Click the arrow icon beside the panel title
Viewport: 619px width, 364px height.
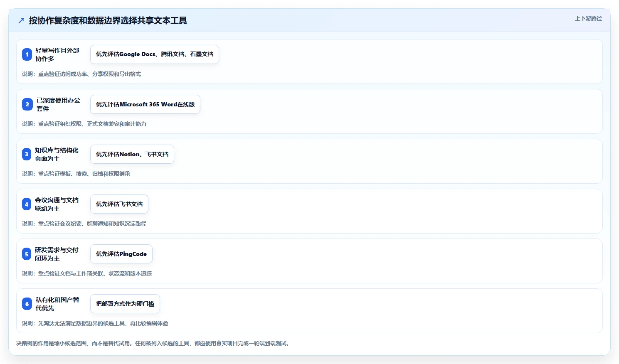tap(21, 20)
